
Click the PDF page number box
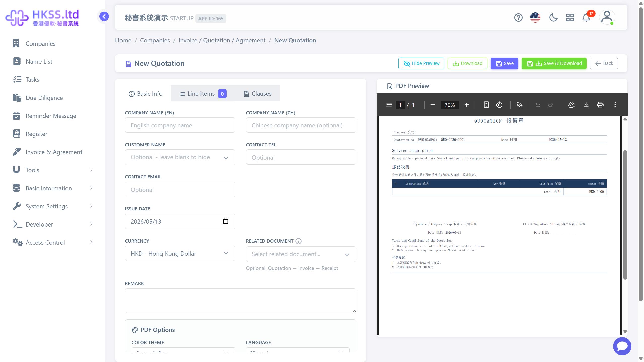(x=400, y=105)
